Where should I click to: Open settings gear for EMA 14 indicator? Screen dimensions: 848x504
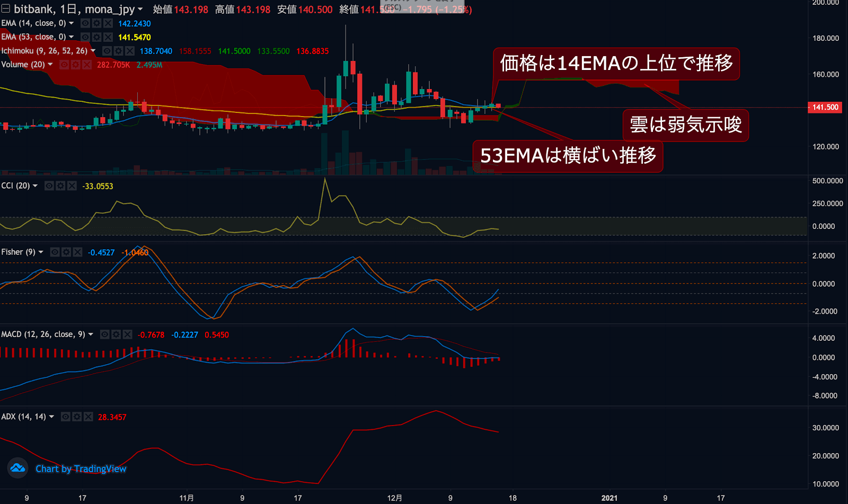(x=96, y=23)
